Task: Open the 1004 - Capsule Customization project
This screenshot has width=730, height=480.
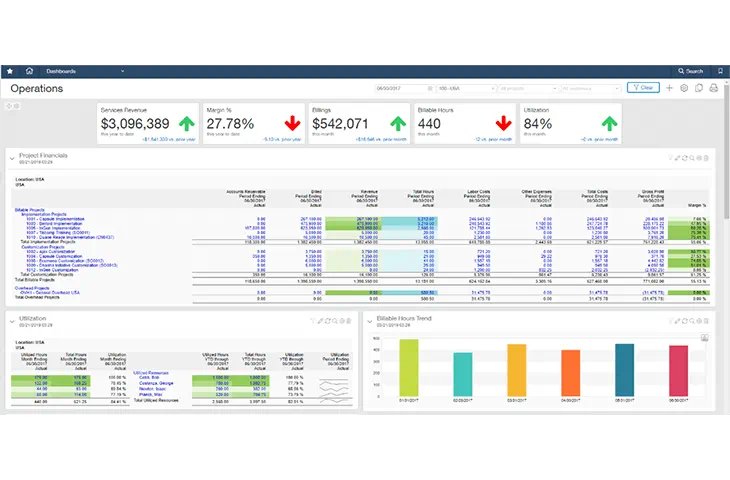Action: [54, 256]
